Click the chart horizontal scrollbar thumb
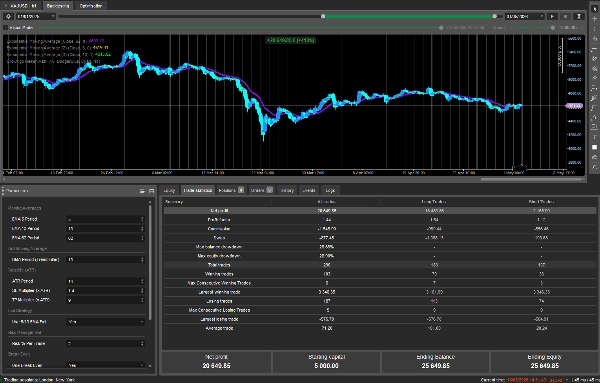600x383 pixels. (532, 179)
